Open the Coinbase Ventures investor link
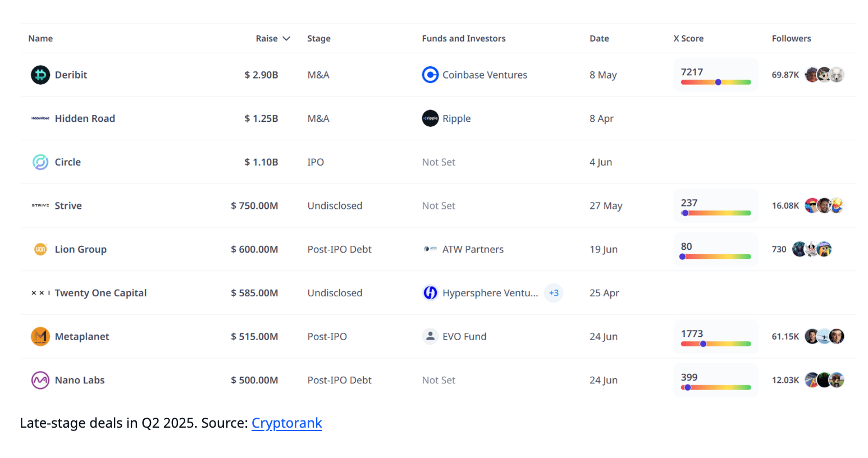The width and height of the screenshot is (868, 458). point(485,75)
